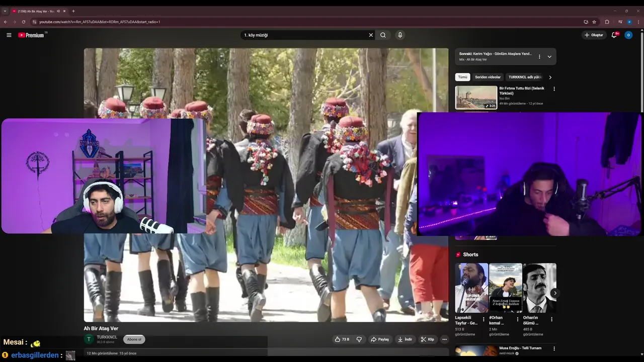Open the browser media controls icon
Viewport: 644px width, 362px height.
620,22
